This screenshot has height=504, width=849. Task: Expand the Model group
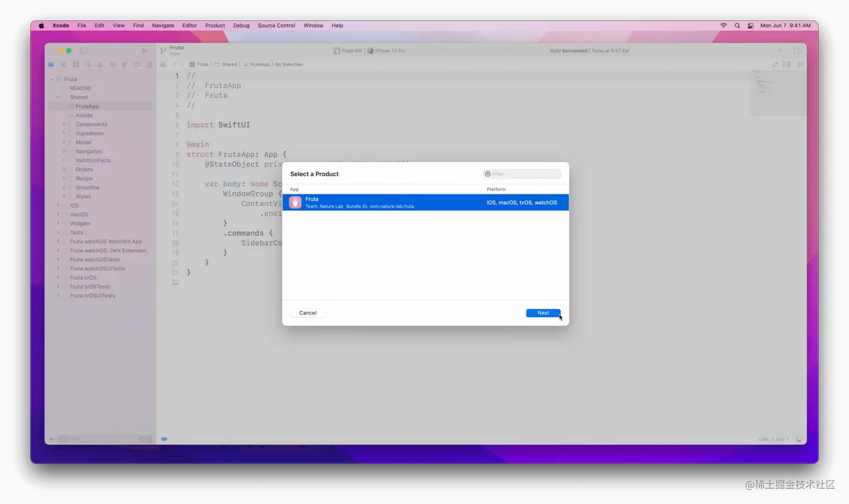click(x=63, y=142)
